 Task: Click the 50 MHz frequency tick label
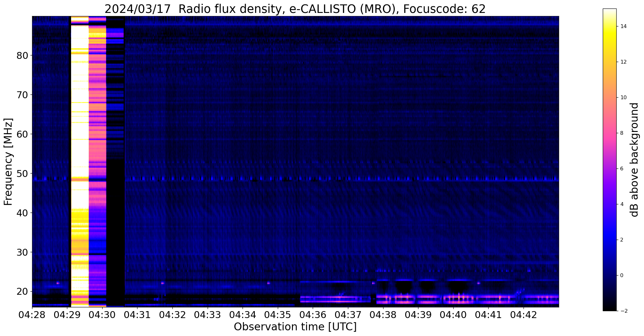pos(22,174)
